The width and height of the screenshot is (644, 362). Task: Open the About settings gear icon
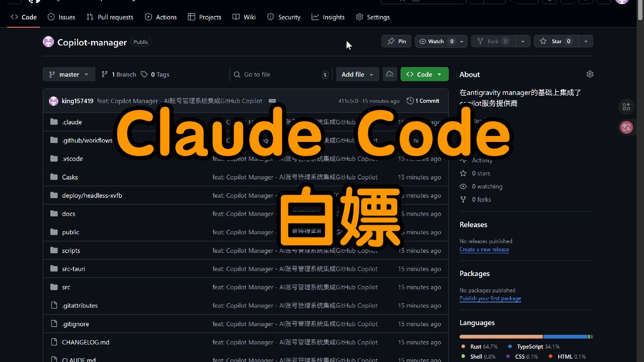coord(590,74)
